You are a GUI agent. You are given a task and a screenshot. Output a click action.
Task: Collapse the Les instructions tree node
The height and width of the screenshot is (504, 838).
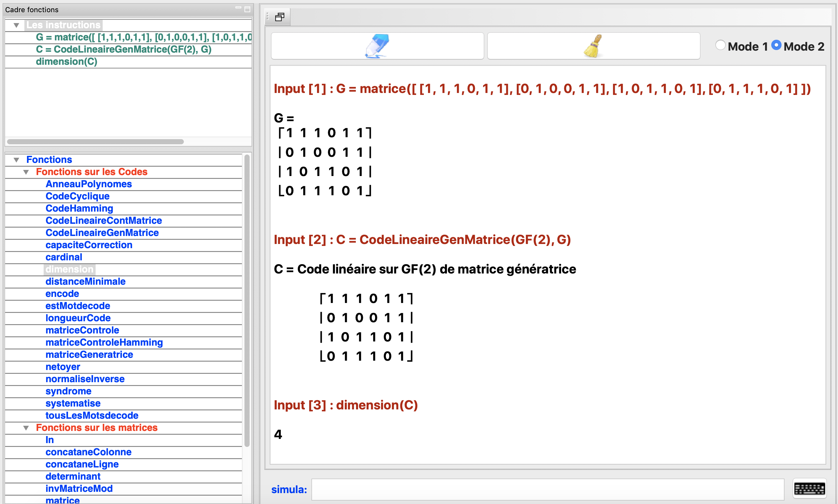point(16,25)
